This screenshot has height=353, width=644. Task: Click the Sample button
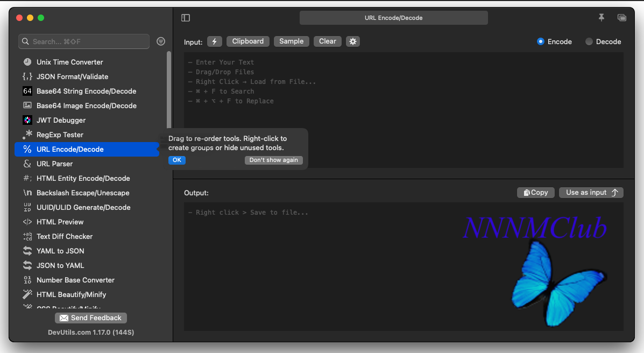pos(291,41)
